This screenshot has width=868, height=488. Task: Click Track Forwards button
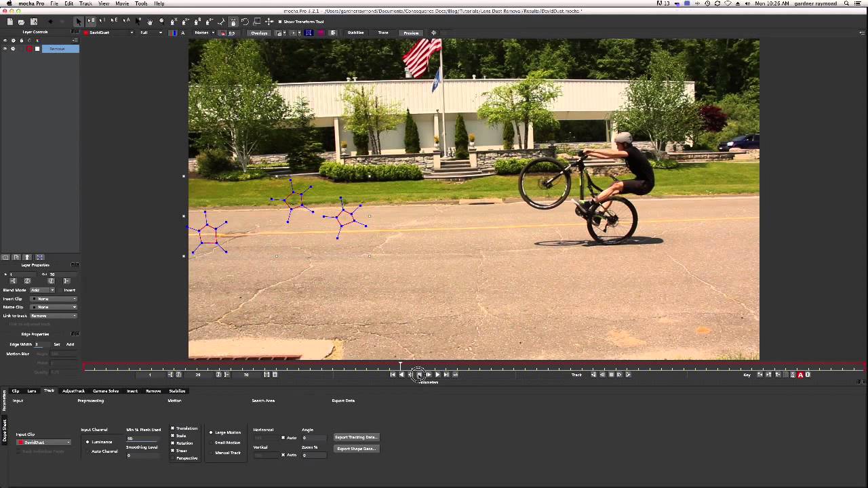pyautogui.click(x=628, y=374)
